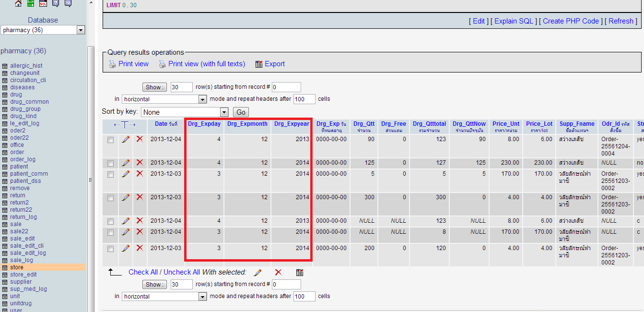This screenshot has height=312, width=644.
Task: Tick the checkbox for row with Drg_Qtt 90
Action: click(x=111, y=140)
